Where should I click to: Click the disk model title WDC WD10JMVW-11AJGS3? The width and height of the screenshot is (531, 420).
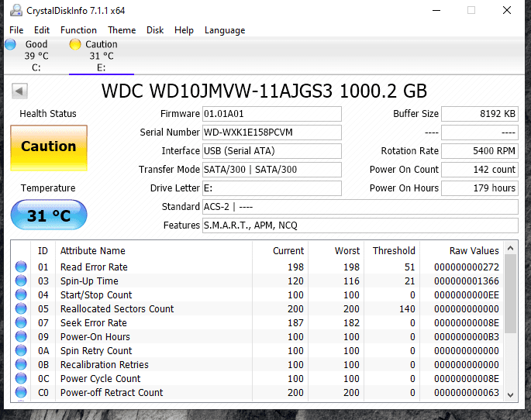click(217, 91)
